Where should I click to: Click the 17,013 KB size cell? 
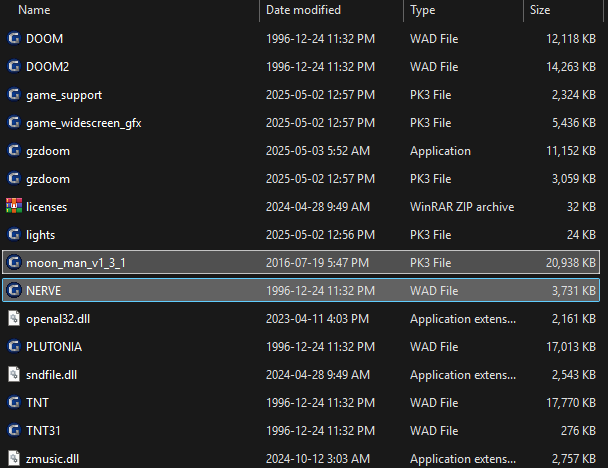pos(571,347)
